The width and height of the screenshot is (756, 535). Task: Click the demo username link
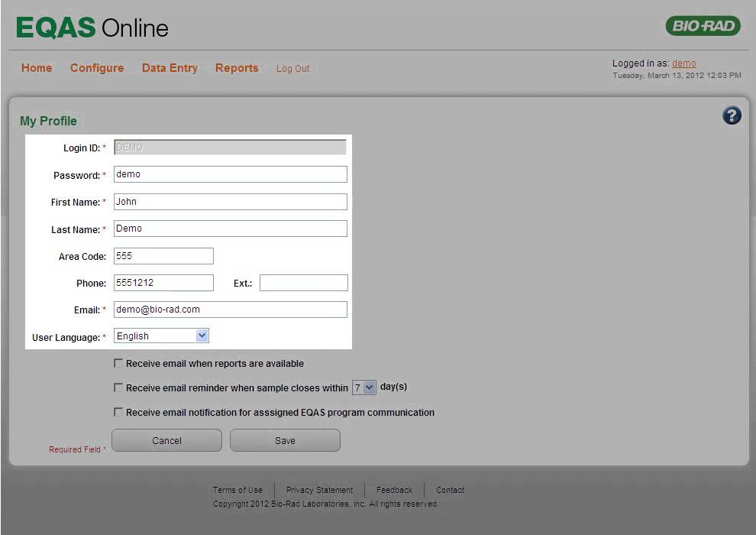click(x=683, y=63)
